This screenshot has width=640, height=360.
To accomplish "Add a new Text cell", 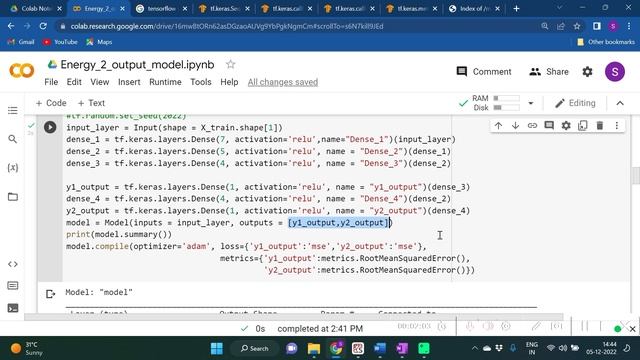I will [91, 103].
